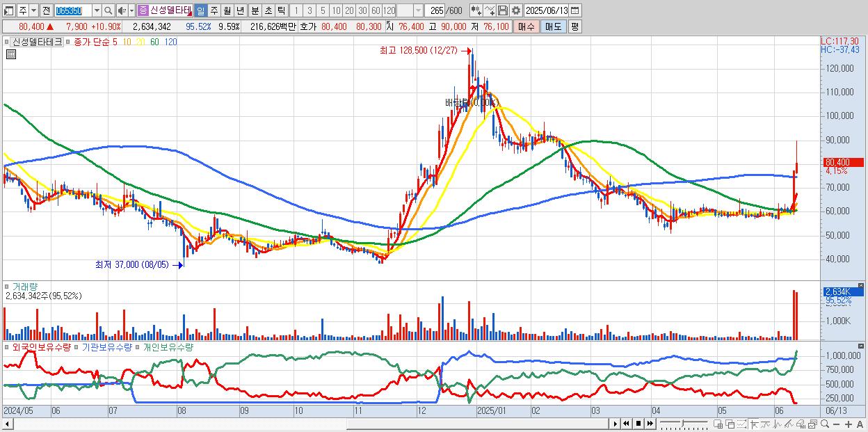Select the 30 interval button
Image resolution: width=868 pixels, height=432 pixels.
(x=362, y=10)
